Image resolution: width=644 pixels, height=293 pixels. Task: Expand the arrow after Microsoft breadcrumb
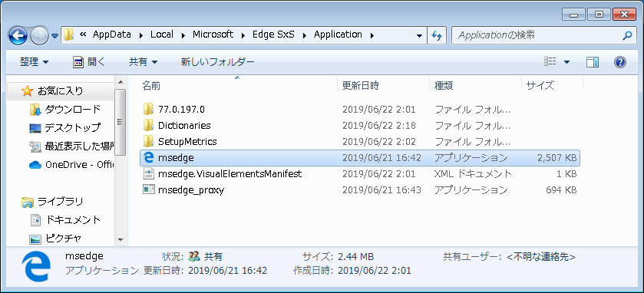[x=243, y=35]
